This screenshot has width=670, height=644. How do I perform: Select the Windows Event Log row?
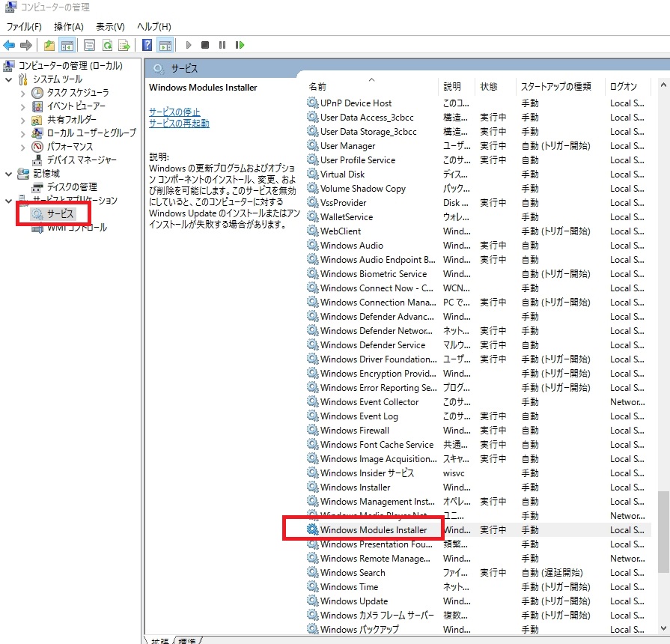tap(478, 416)
